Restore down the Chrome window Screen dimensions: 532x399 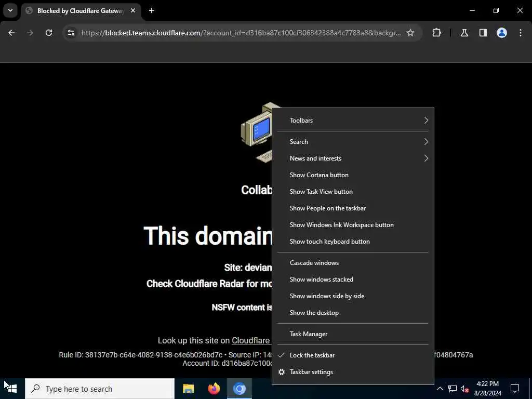[496, 10]
